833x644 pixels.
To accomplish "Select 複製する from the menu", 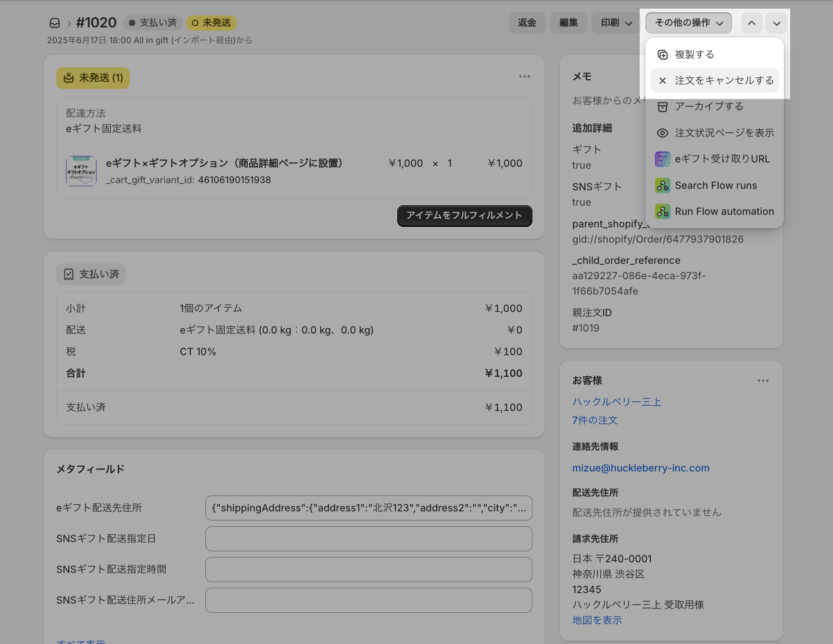I will pos(694,55).
